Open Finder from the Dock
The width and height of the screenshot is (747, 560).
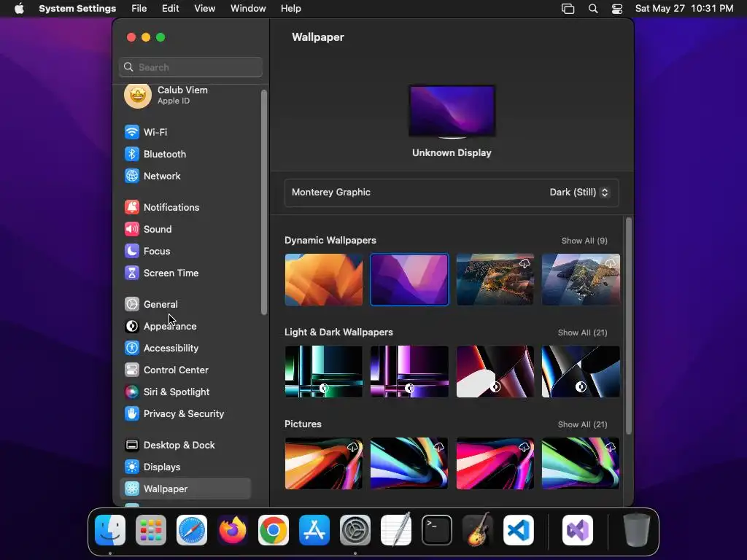110,530
